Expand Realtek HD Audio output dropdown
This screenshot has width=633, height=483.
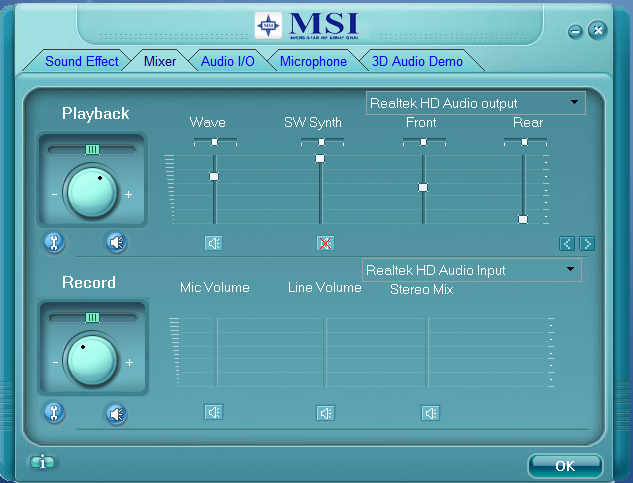pos(574,102)
